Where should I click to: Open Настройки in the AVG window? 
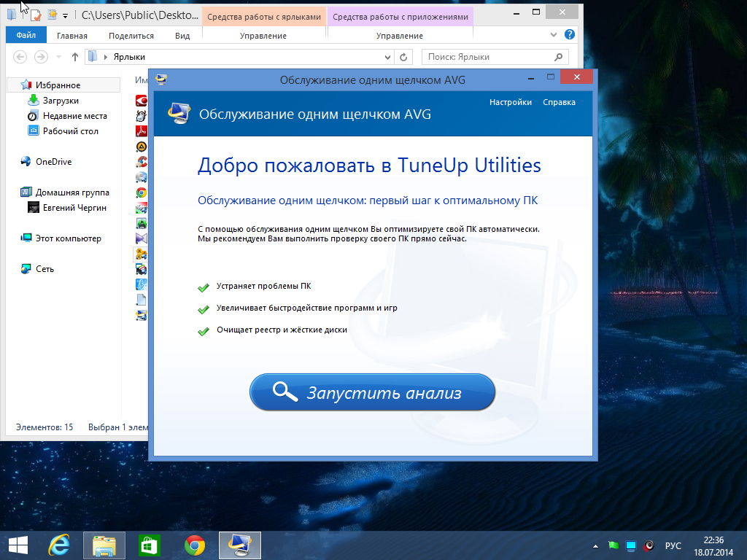pos(510,102)
